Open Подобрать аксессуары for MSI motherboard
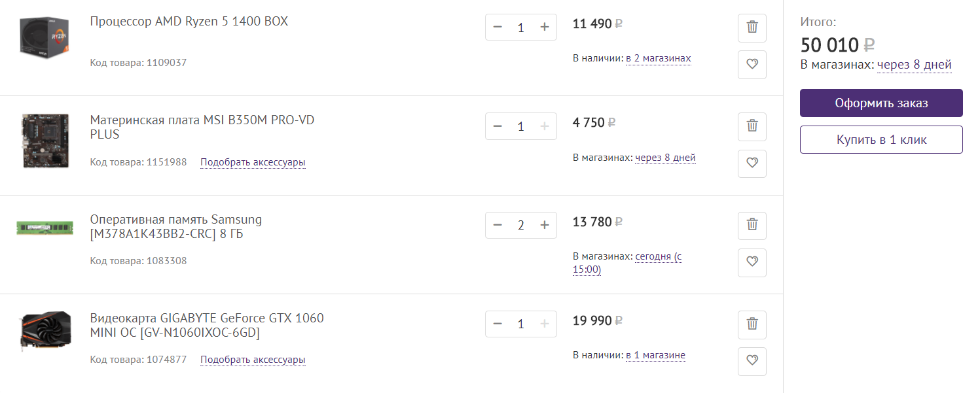The height and width of the screenshot is (393, 980). pyautogui.click(x=253, y=162)
